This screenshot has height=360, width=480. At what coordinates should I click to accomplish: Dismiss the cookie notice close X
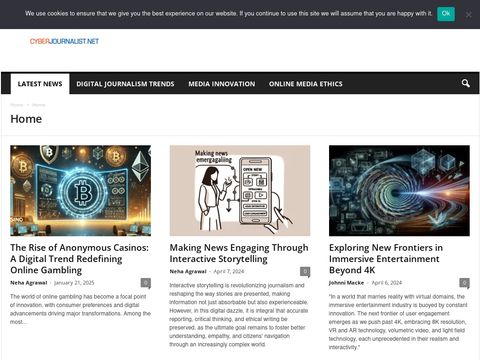(x=469, y=15)
